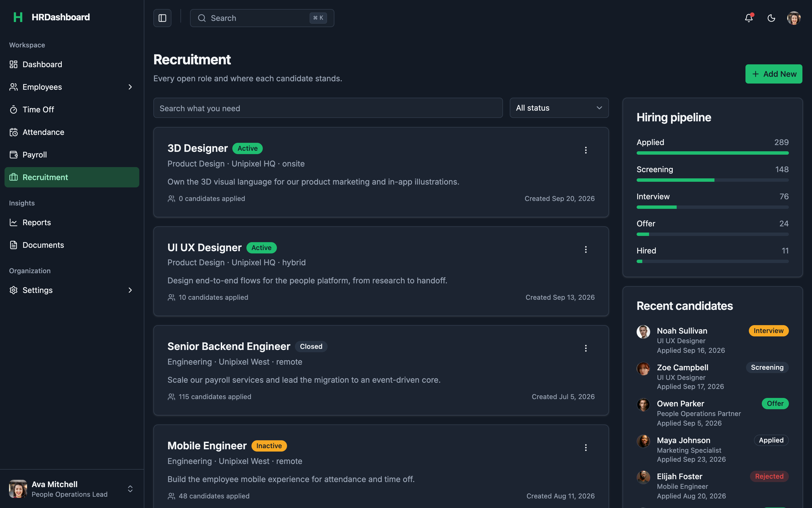Click the Screening pipeline progress bar

[713, 180]
